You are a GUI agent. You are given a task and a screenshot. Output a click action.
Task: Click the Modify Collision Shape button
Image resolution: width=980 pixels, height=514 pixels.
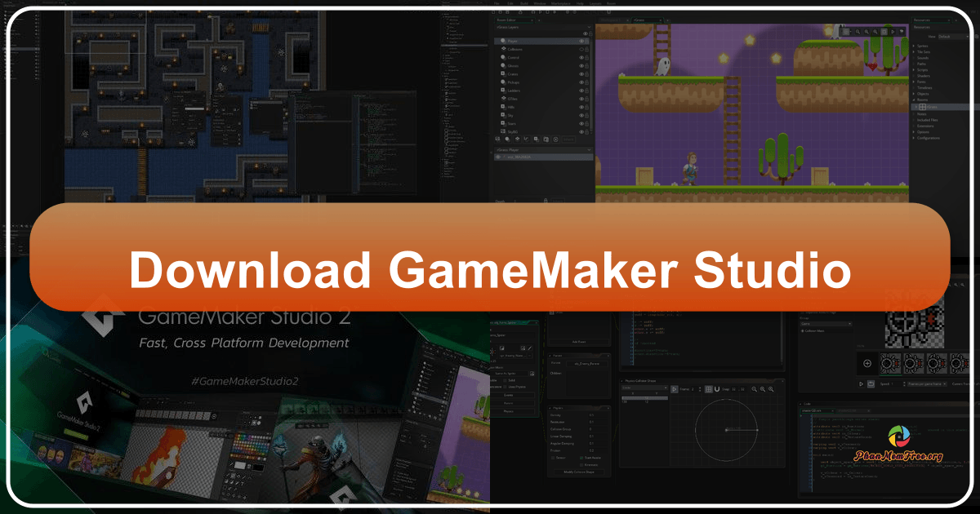pos(579,472)
